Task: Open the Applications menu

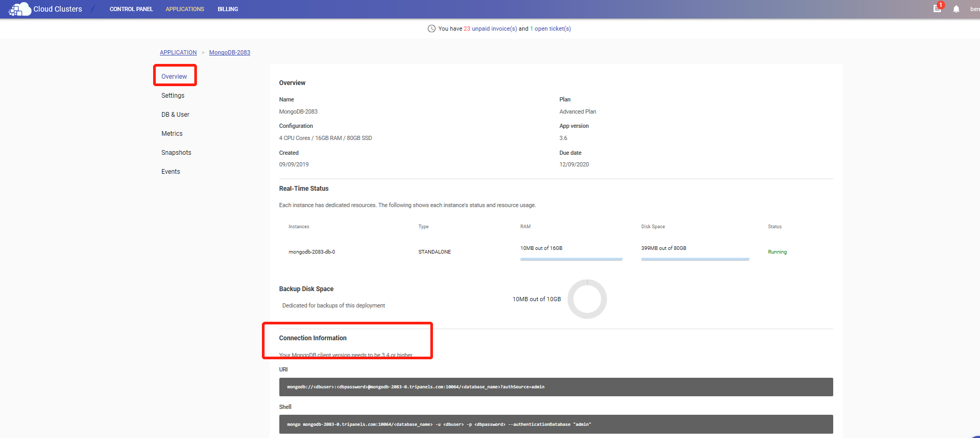Action: pos(185,9)
